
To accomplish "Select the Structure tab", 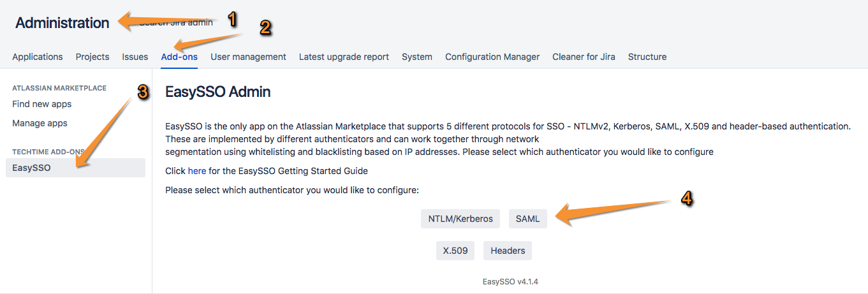I will click(647, 57).
